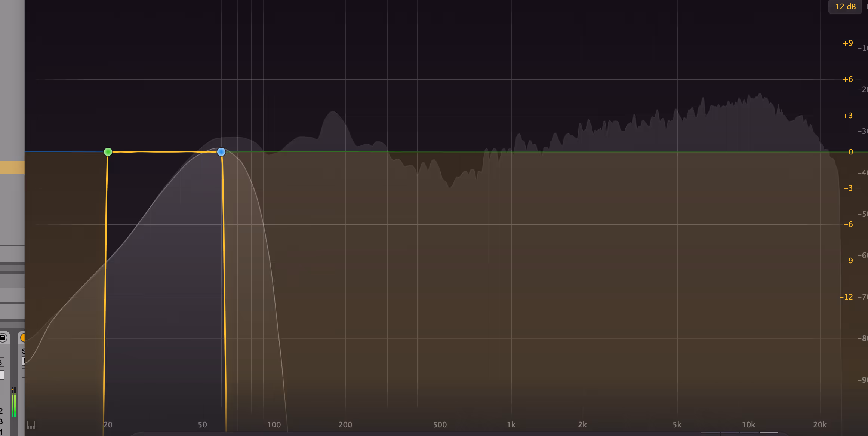
Task: Click the green EQ band node
Action: tap(108, 152)
